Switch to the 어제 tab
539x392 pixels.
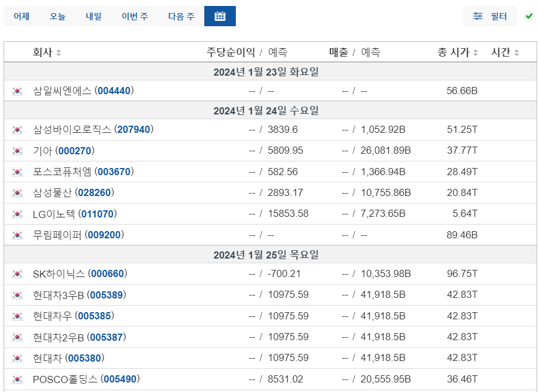click(x=21, y=16)
